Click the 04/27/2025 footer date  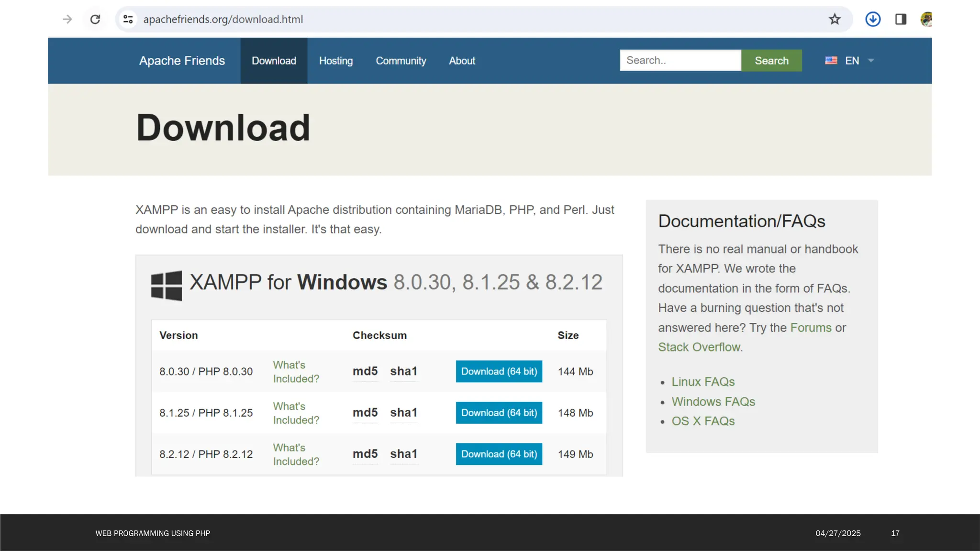[x=838, y=533]
